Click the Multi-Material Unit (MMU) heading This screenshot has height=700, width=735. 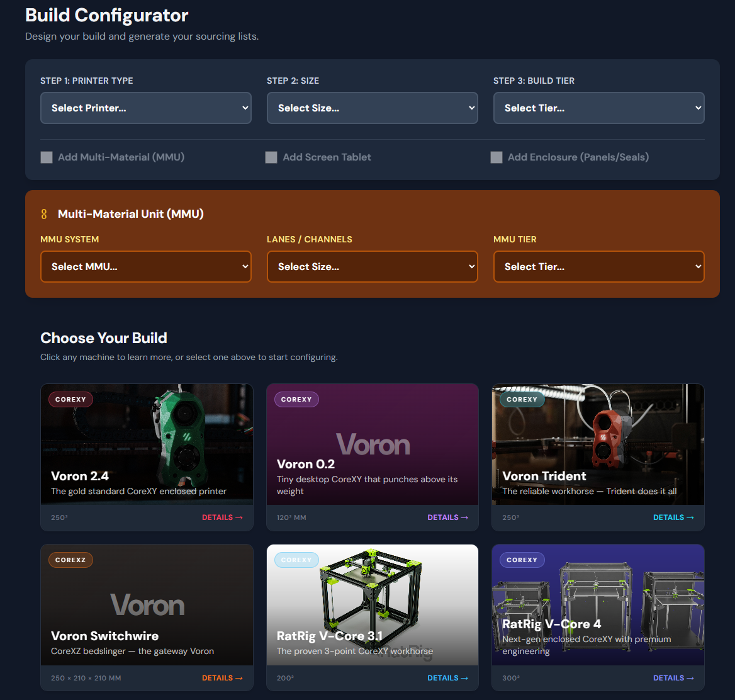[131, 214]
